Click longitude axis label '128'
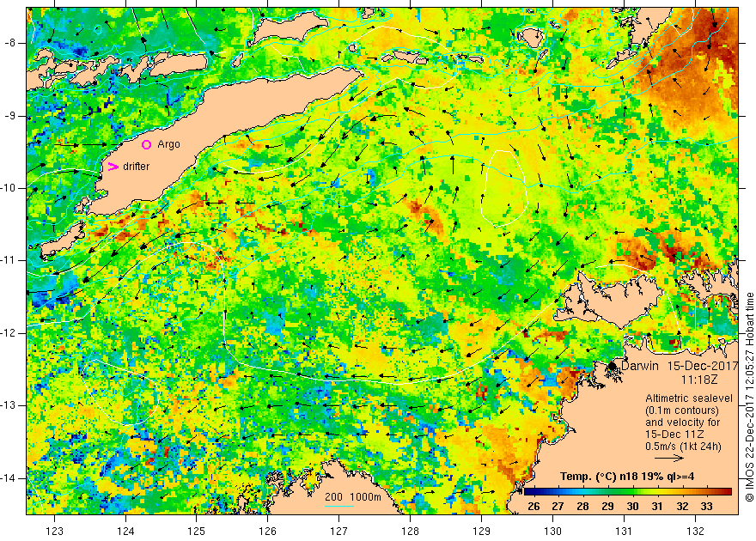 (411, 532)
